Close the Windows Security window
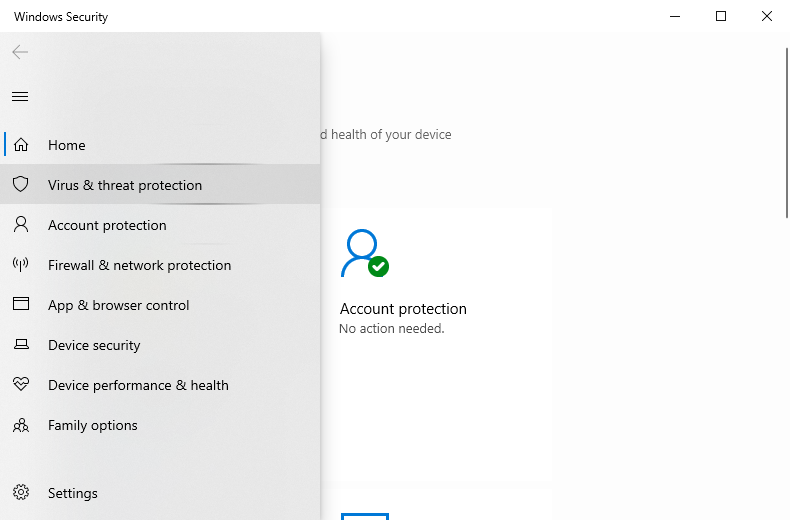The image size is (790, 520). click(767, 16)
